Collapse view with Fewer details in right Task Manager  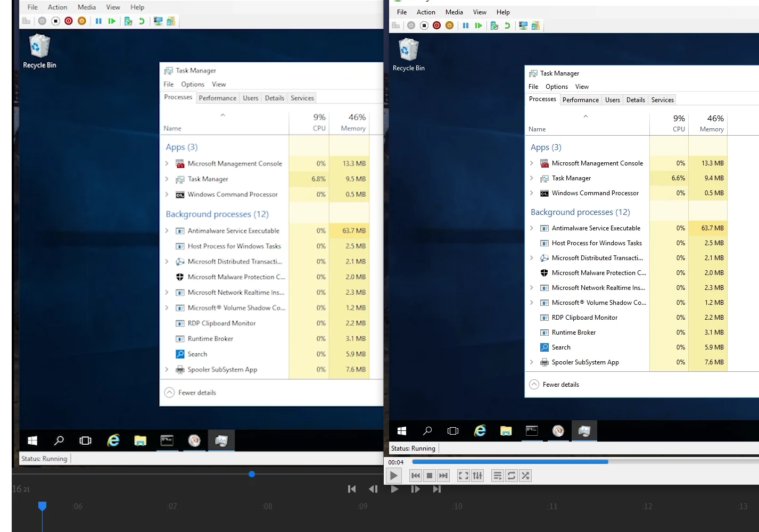(x=554, y=384)
